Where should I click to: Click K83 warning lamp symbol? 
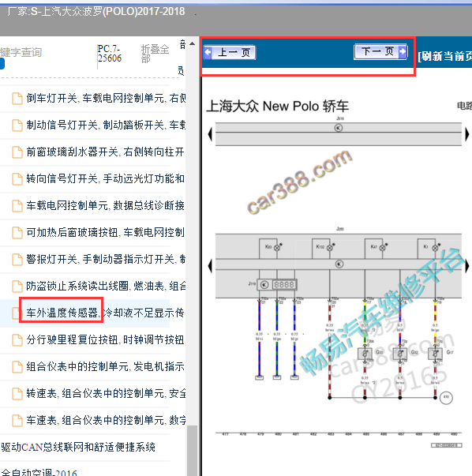point(277,248)
